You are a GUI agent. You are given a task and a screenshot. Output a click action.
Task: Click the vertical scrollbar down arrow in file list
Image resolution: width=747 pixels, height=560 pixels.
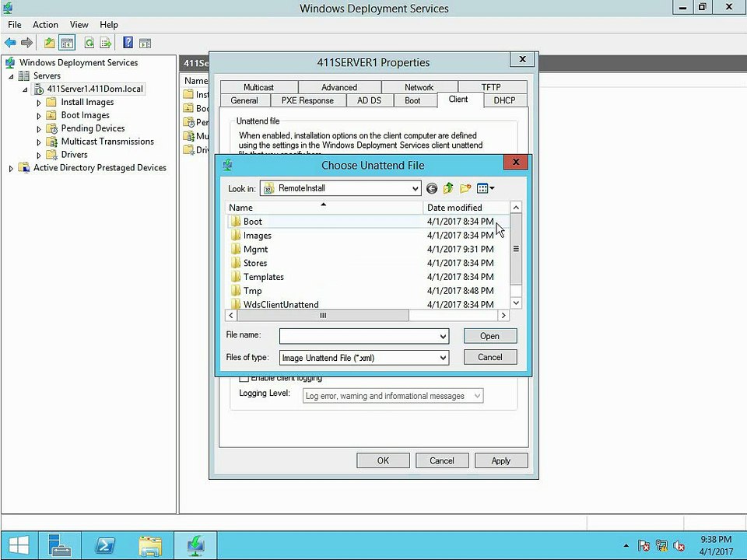click(516, 303)
